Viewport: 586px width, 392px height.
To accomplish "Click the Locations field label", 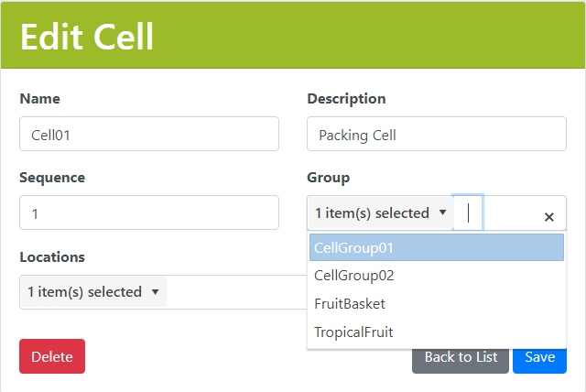I will click(52, 257).
